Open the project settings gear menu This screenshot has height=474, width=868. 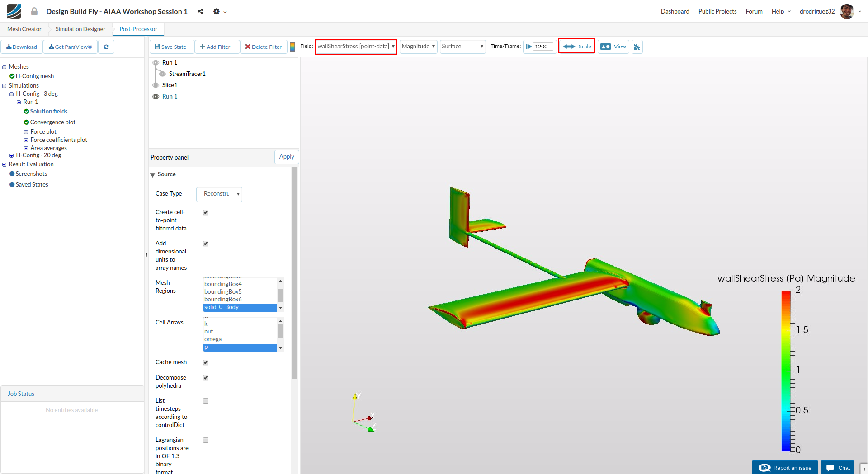[x=220, y=11]
